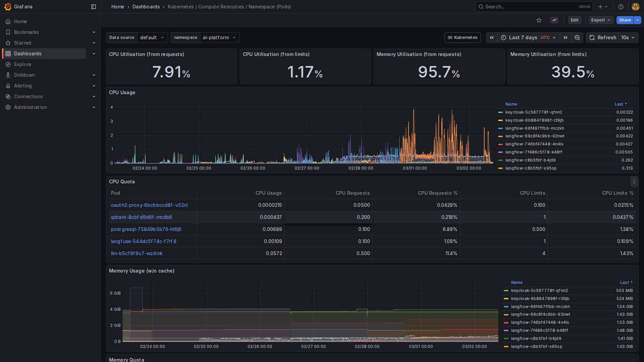
Task: Toggle keycloak-5c567778f-qfnn2 series in CPU Usage legend
Action: pyautogui.click(x=533, y=112)
